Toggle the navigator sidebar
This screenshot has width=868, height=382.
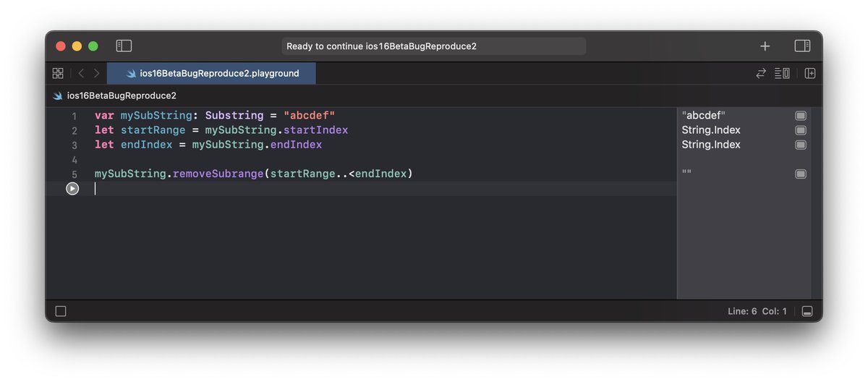point(124,46)
